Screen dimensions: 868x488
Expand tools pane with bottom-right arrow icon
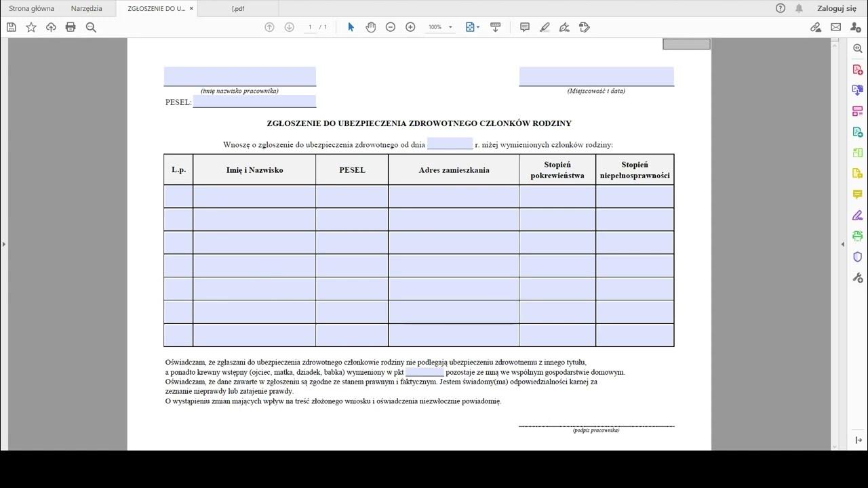[x=858, y=441]
